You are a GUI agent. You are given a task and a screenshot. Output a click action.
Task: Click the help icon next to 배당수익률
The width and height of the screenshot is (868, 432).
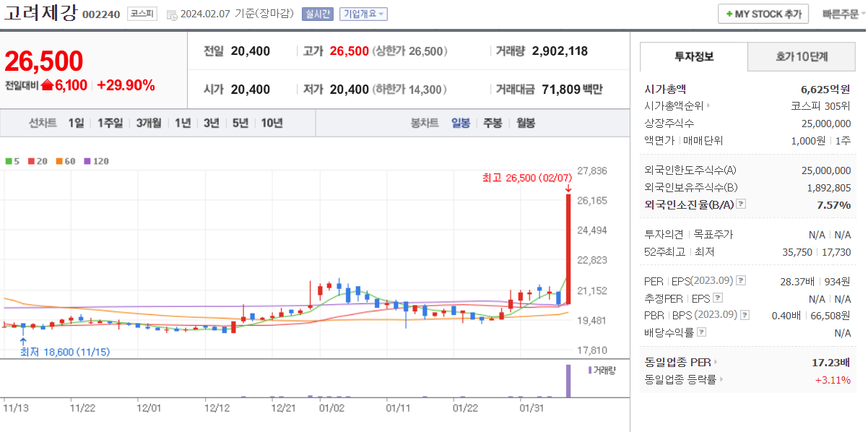702,332
